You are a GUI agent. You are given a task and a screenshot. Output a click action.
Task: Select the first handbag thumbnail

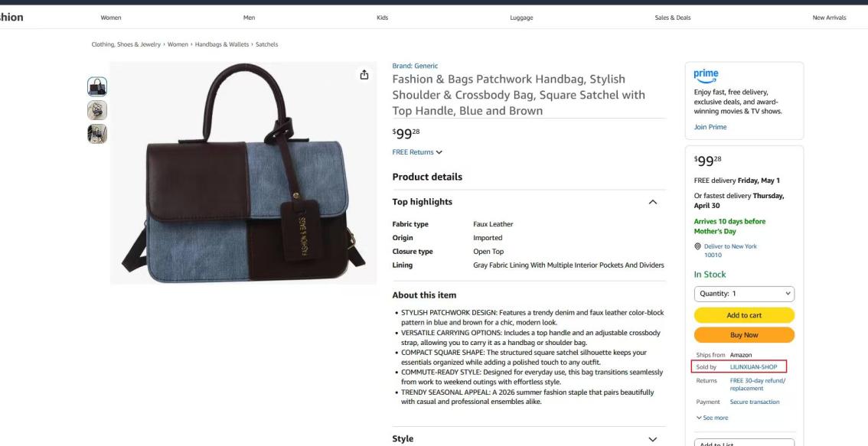point(97,87)
